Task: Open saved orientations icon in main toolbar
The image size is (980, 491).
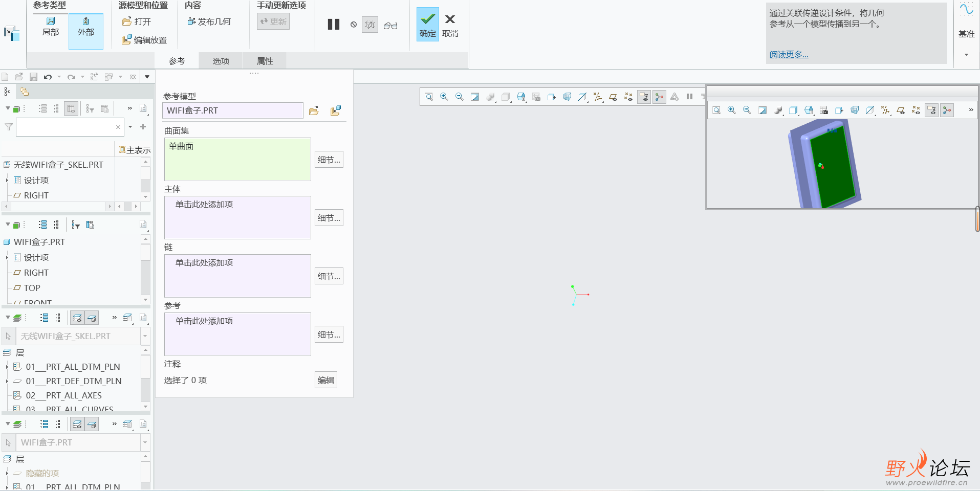Action: tap(521, 97)
